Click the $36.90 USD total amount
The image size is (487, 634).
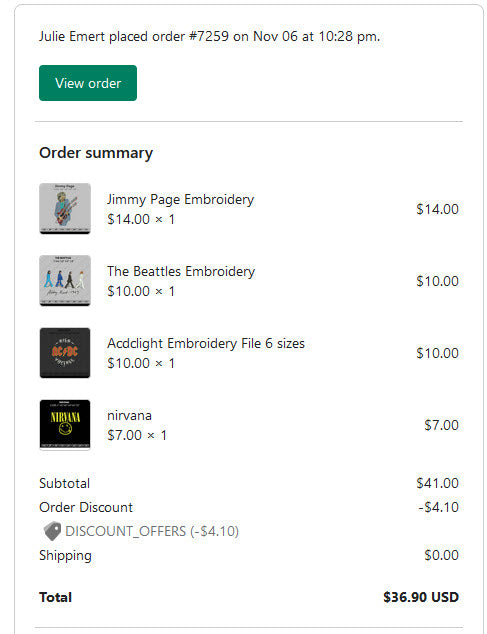click(x=421, y=597)
